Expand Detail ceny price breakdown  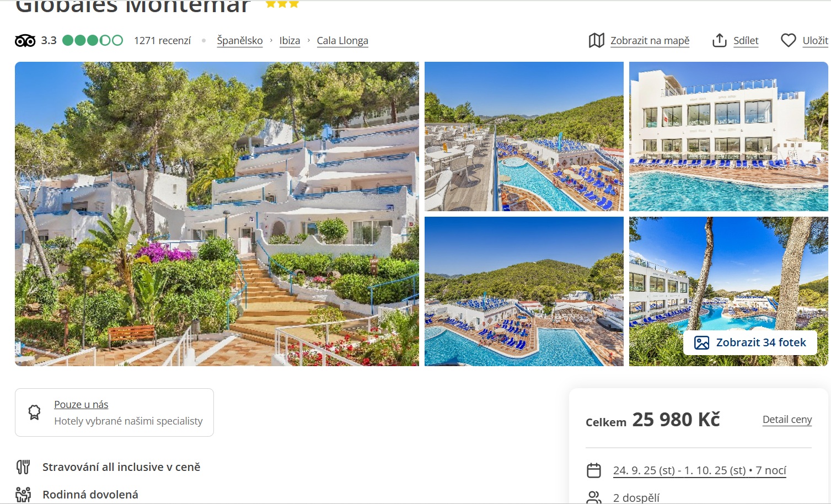(787, 420)
